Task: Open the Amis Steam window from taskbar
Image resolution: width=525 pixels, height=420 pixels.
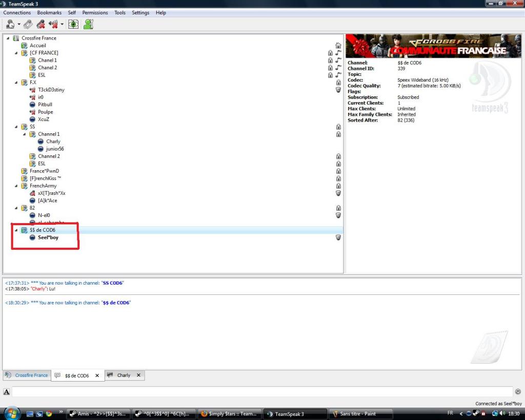Action: tap(98, 414)
